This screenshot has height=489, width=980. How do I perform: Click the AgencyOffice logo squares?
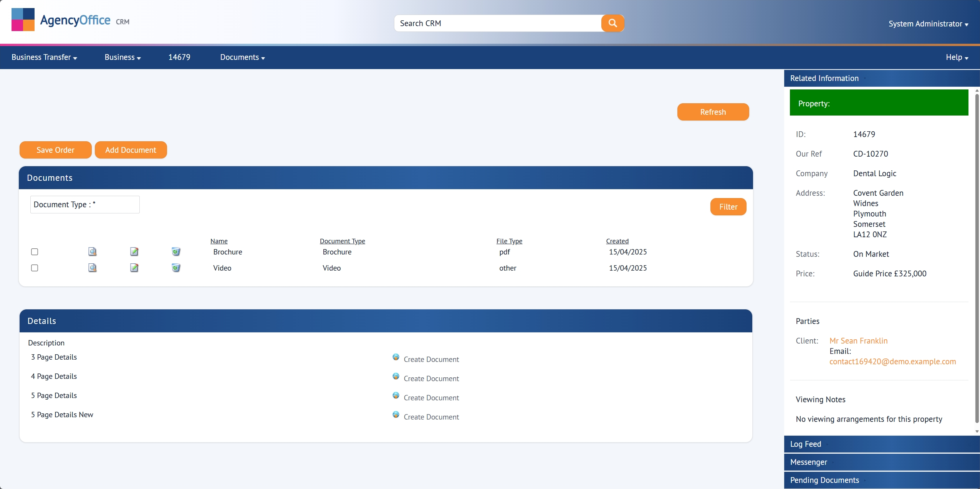(23, 20)
